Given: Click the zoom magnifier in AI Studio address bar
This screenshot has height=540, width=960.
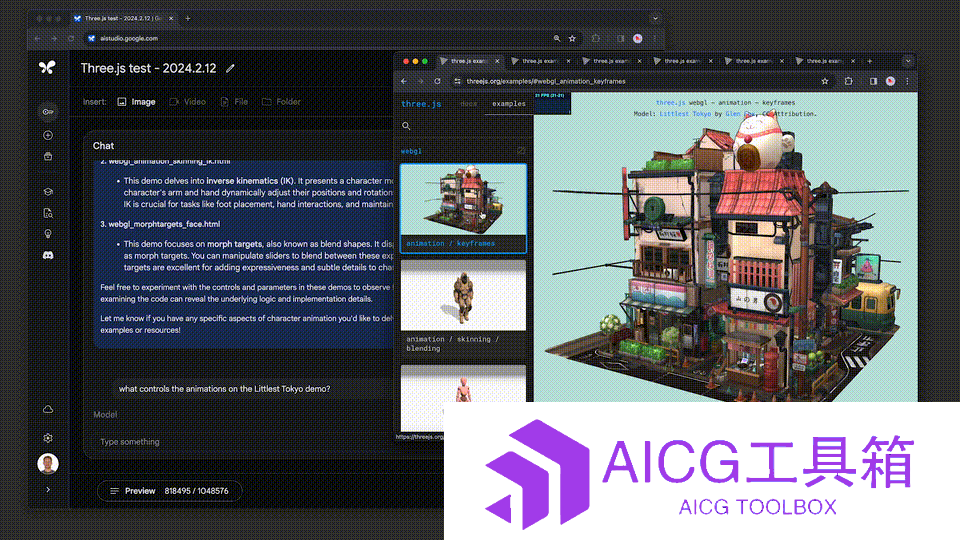Looking at the screenshot, I should coord(557,38).
